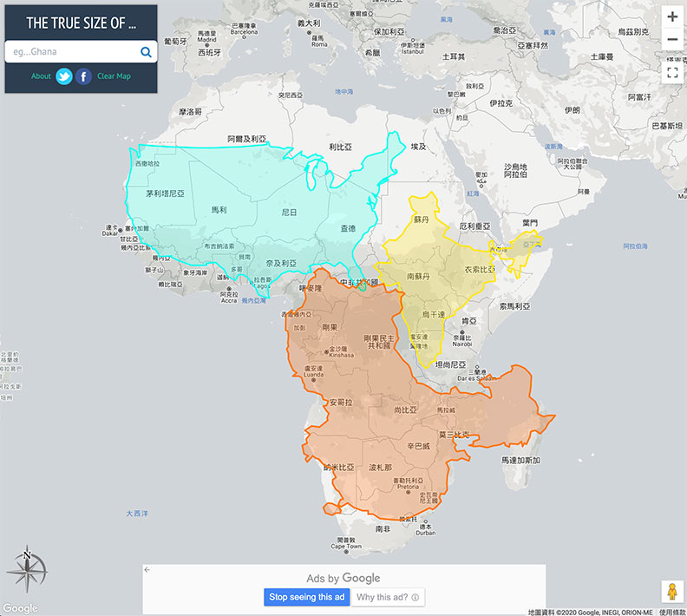Image resolution: width=687 pixels, height=616 pixels.
Task: Zoom out with the minus button
Action: point(672,40)
